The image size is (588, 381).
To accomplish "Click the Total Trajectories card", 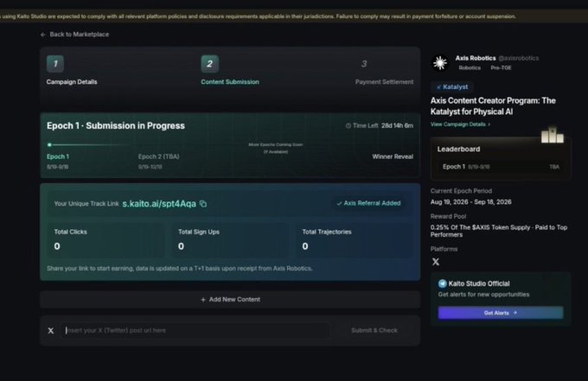I will pos(354,240).
